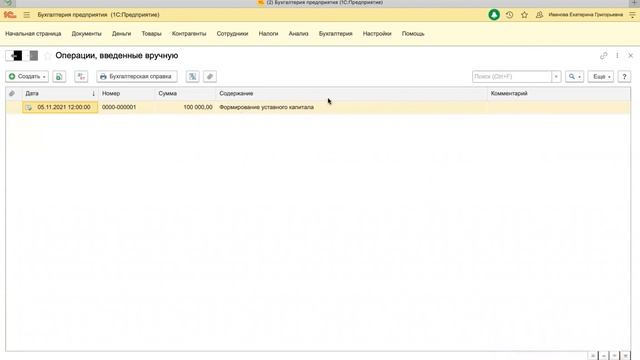Open the Бухгалтерия section
Viewport: 640px width, 360px height.
tap(336, 33)
